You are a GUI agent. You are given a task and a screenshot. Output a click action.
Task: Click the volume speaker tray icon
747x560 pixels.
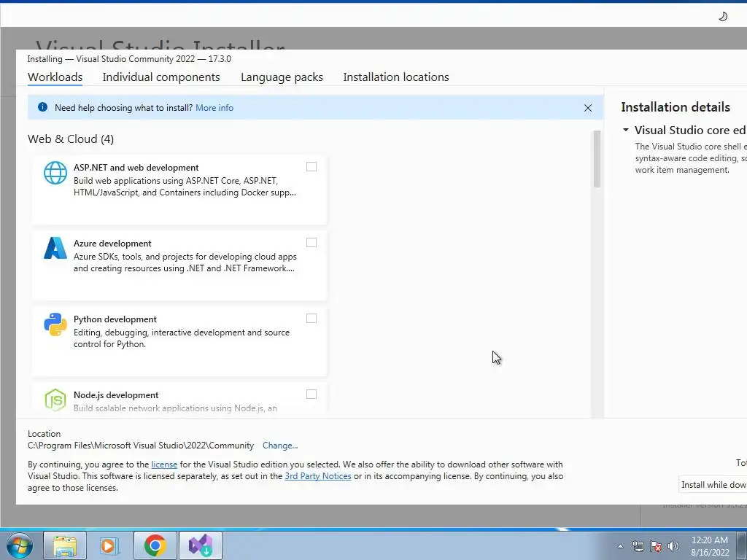(673, 546)
